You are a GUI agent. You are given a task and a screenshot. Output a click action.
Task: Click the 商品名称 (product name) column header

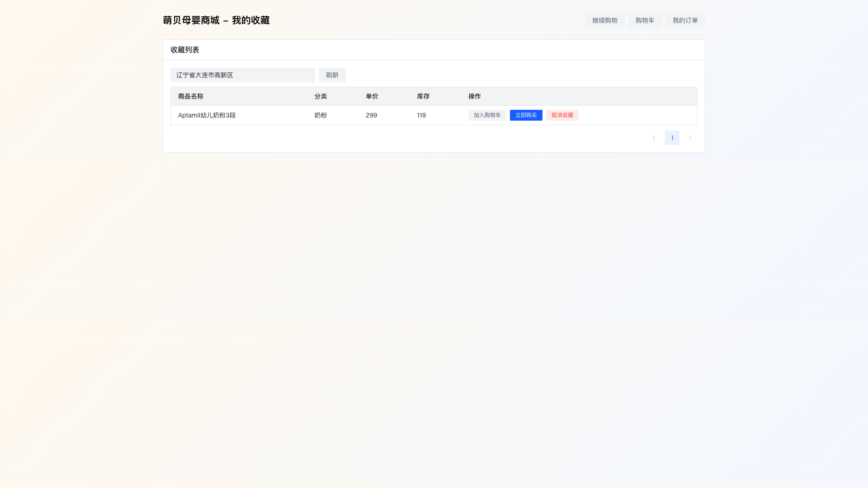pos(190,96)
